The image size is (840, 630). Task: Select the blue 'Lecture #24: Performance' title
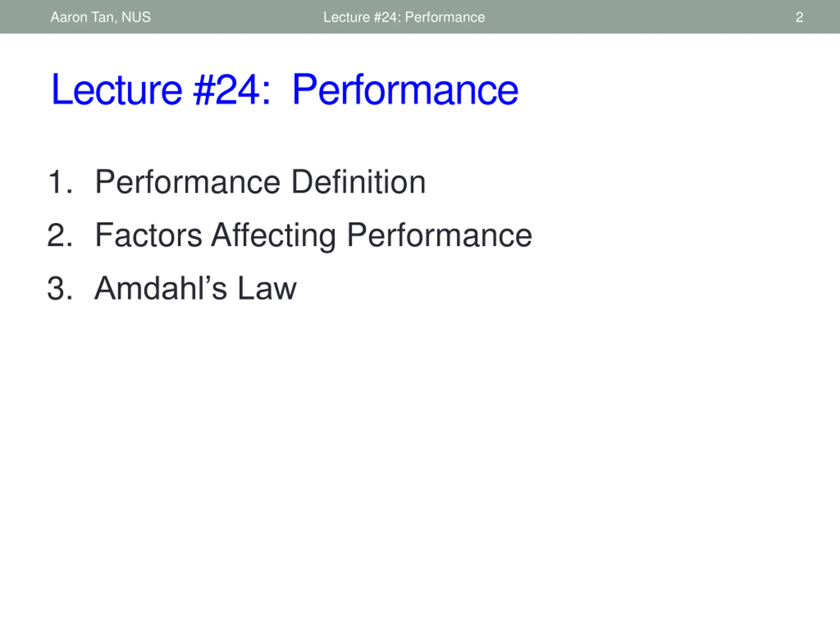pyautogui.click(x=285, y=89)
